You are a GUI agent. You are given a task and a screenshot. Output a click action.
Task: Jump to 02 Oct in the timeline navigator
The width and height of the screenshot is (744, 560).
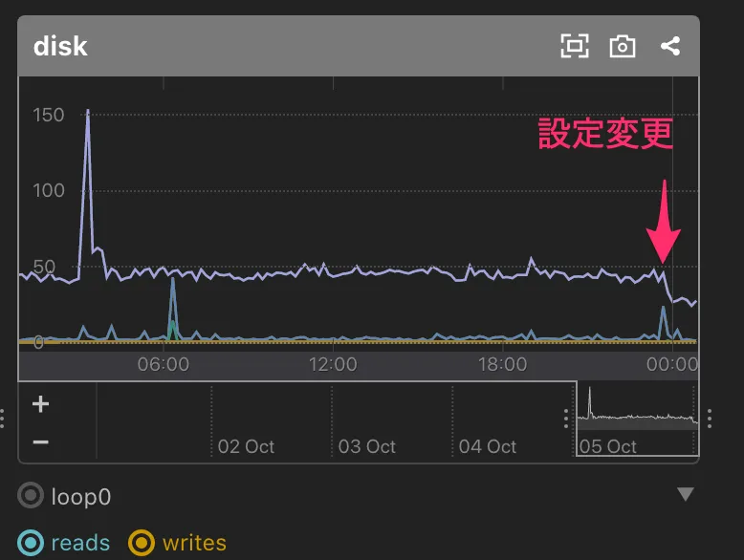[246, 446]
